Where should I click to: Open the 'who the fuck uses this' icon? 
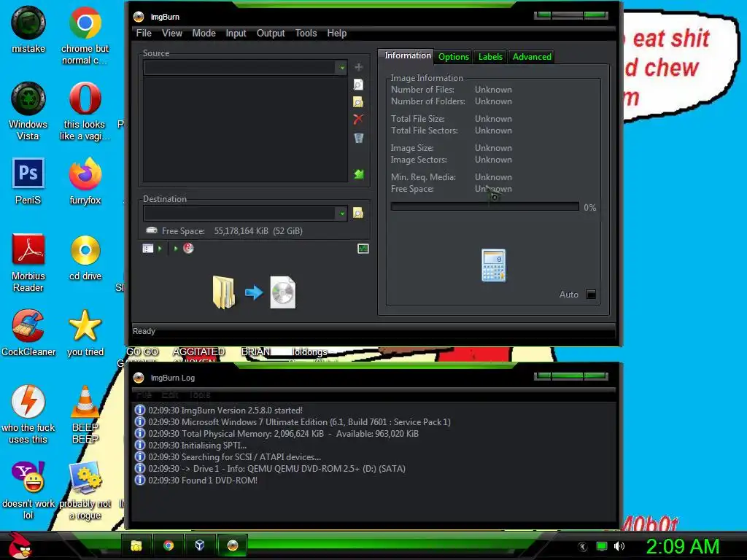pyautogui.click(x=28, y=414)
